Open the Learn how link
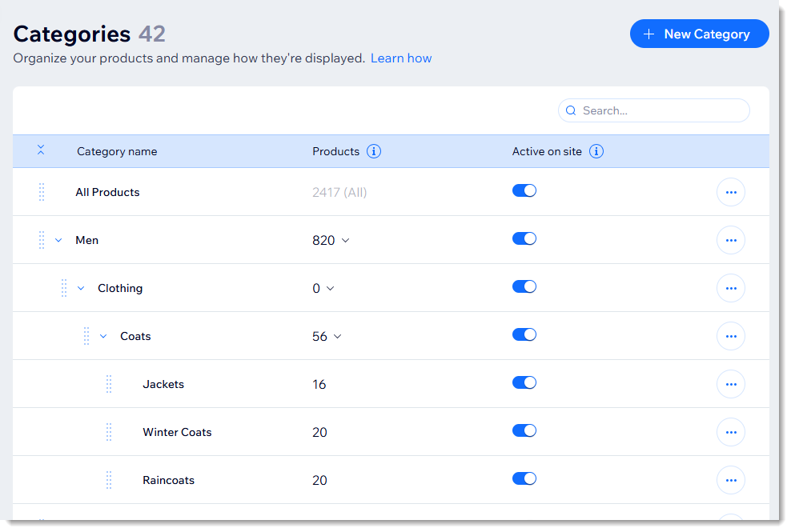This screenshot has width=791, height=532. [400, 58]
